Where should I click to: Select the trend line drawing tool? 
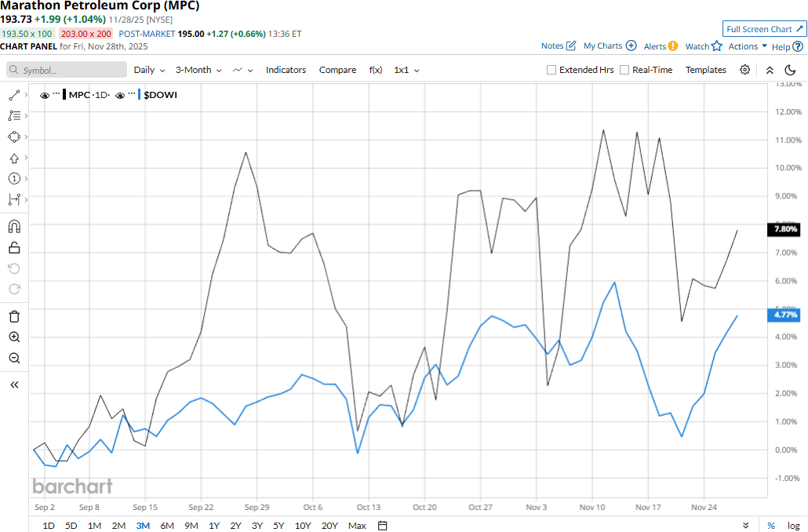click(x=14, y=95)
